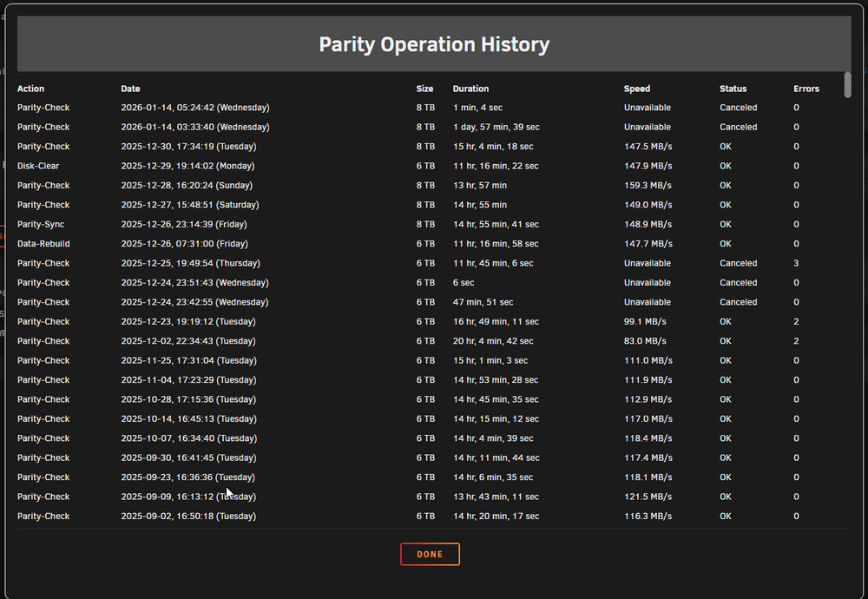Click date 2025-11-04, 17:23:29 (Tuesday)
This screenshot has width=868, height=599.
188,379
